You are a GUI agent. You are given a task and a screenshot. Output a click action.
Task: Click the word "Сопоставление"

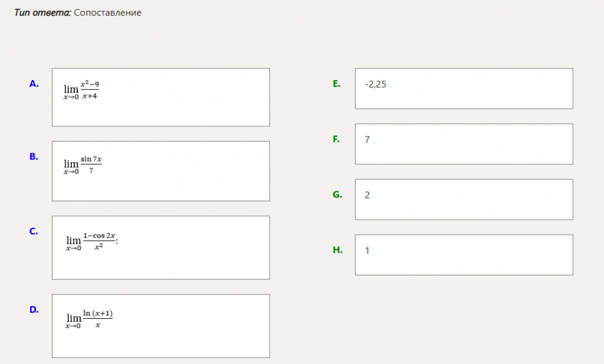(108, 13)
